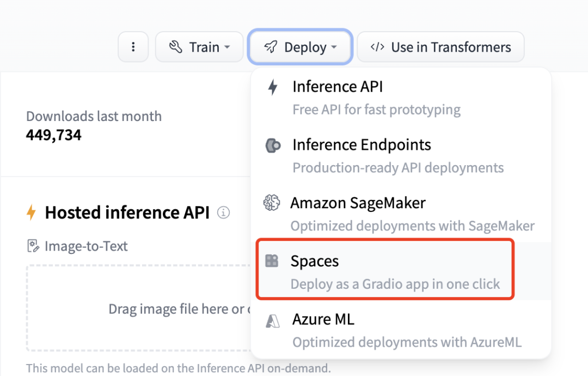The width and height of the screenshot is (588, 376).
Task: Open the vertical ellipsis options menu
Action: (133, 47)
